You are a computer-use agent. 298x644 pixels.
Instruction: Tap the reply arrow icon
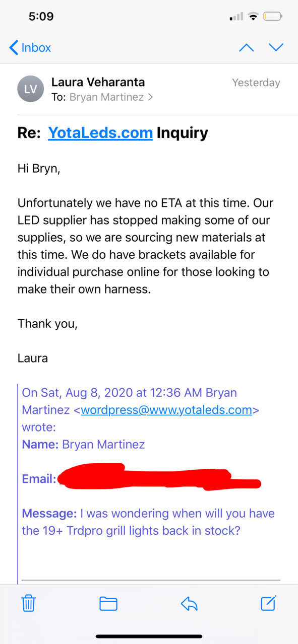pos(189,603)
